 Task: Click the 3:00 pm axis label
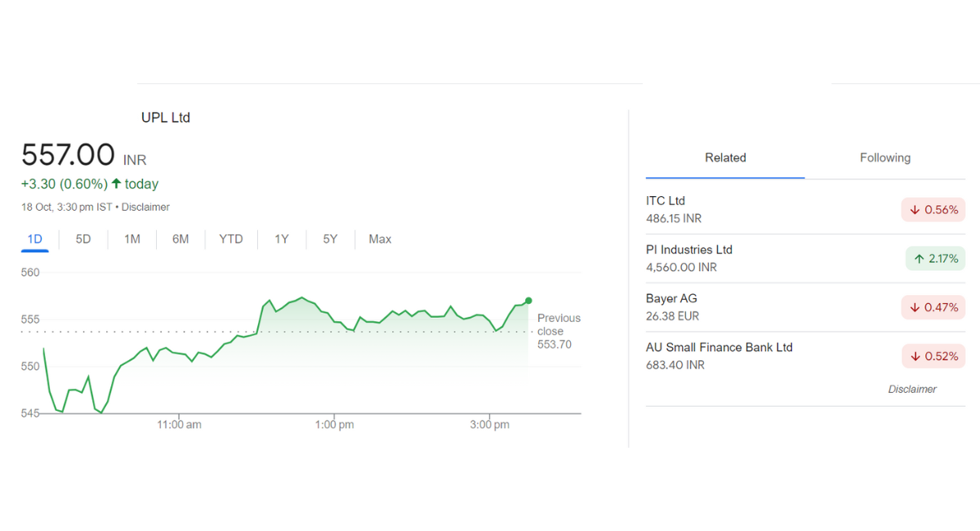(x=490, y=425)
